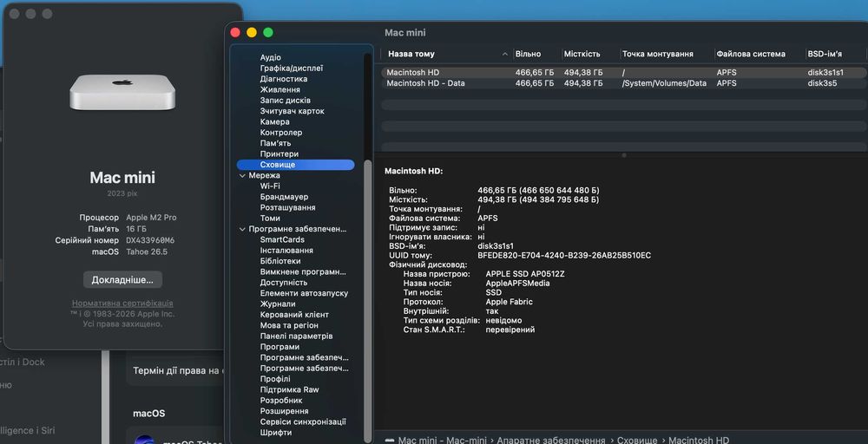Open Брандмауер under Мережа
Screen dimensions: 868x444
[284, 197]
